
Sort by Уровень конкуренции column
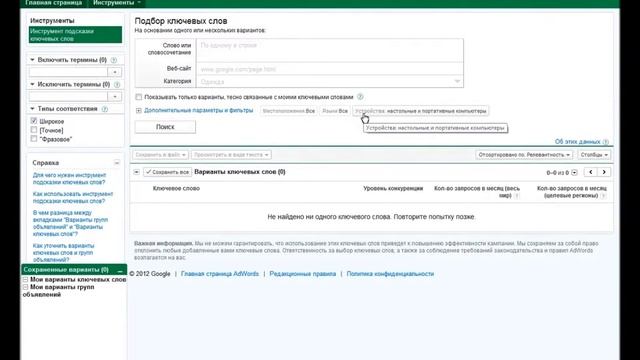tap(393, 189)
